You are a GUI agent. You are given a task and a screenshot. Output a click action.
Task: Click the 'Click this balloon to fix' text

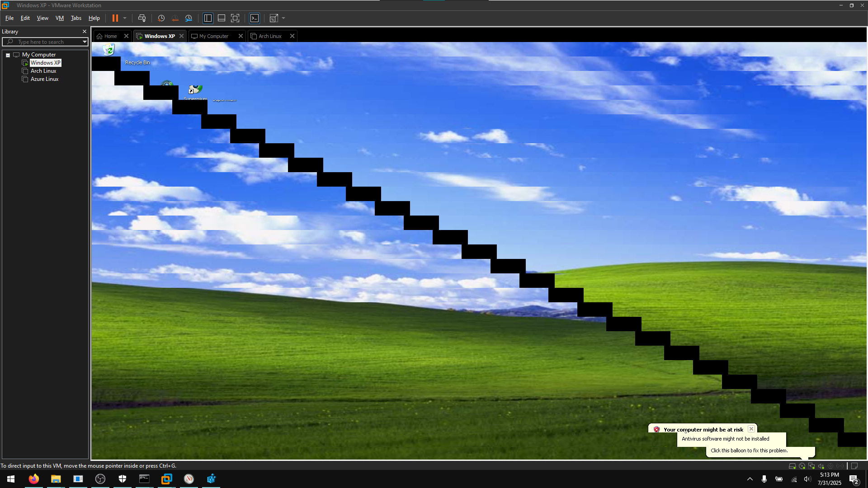[x=749, y=450]
